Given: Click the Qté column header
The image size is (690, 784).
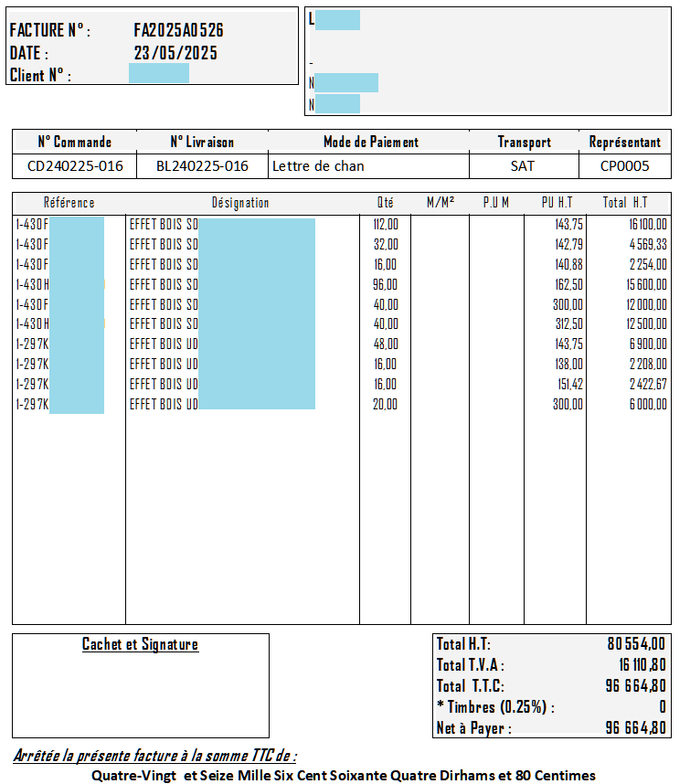Looking at the screenshot, I should 385,203.
